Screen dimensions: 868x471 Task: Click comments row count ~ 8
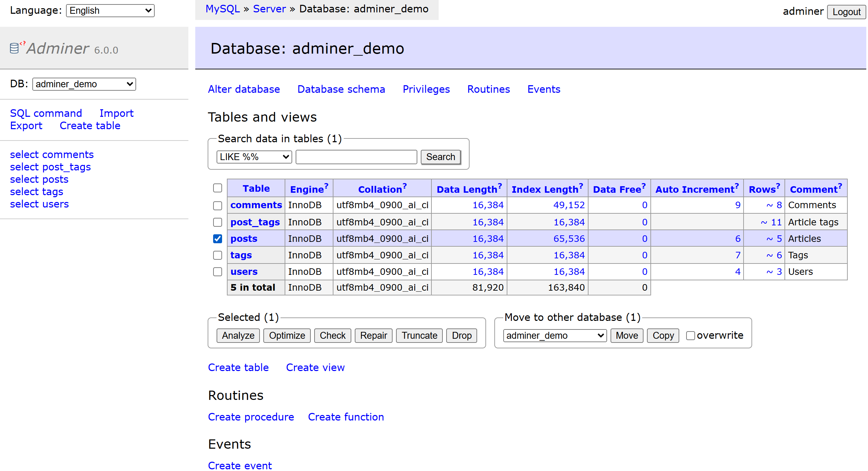[x=774, y=205]
